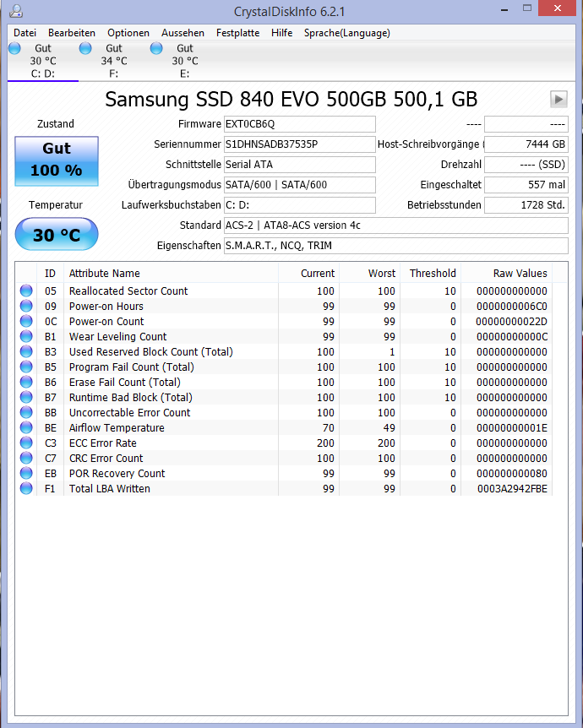Image resolution: width=583 pixels, height=728 pixels.
Task: Select the Wear Leveling Count attribute name
Action: point(117,337)
